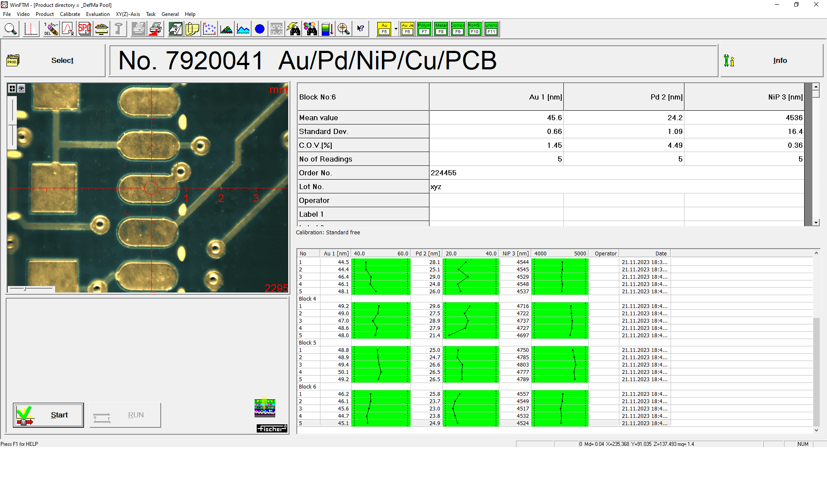Click the Lot No. input field showing xyz
The height and width of the screenshot is (504, 827).
495,186
